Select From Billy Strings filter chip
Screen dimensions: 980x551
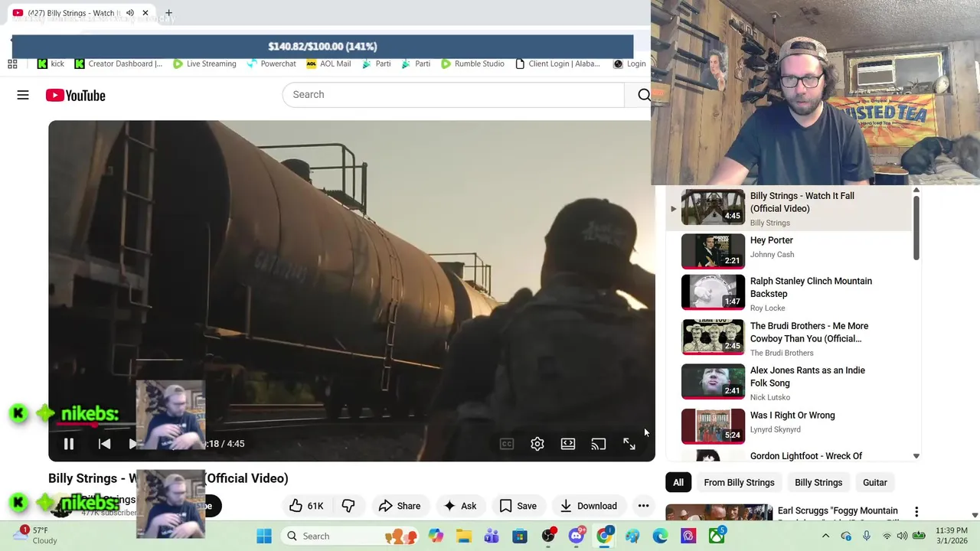[739, 483]
